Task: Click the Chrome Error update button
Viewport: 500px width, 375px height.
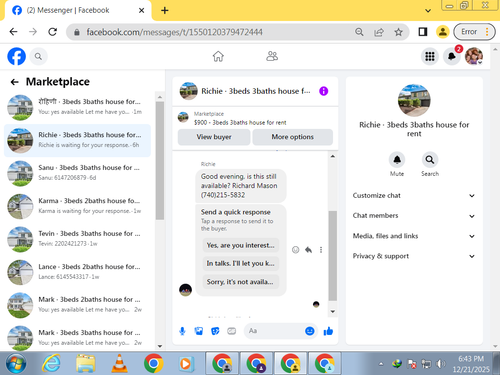Action: coord(474,32)
